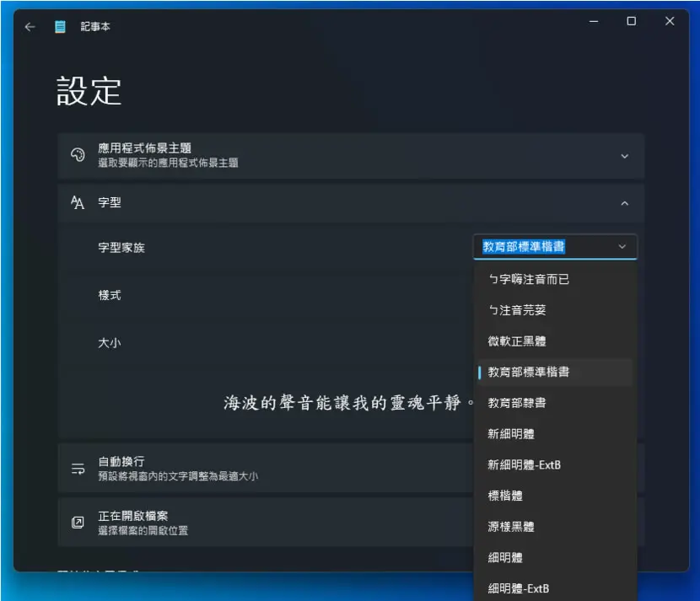Image resolution: width=700 pixels, height=601 pixels.
Task: Click the Notepad app icon in title bar
Action: [x=60, y=27]
